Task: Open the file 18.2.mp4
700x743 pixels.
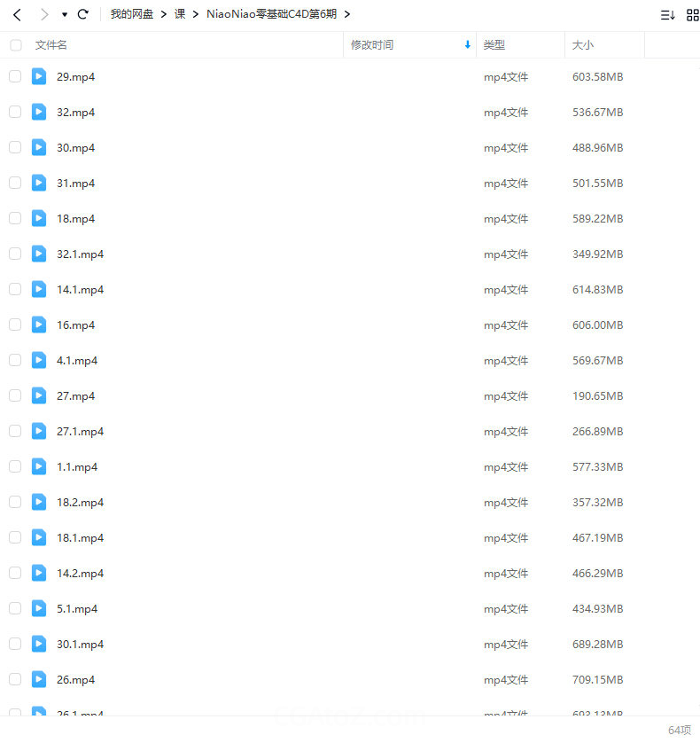Action: 80,502
